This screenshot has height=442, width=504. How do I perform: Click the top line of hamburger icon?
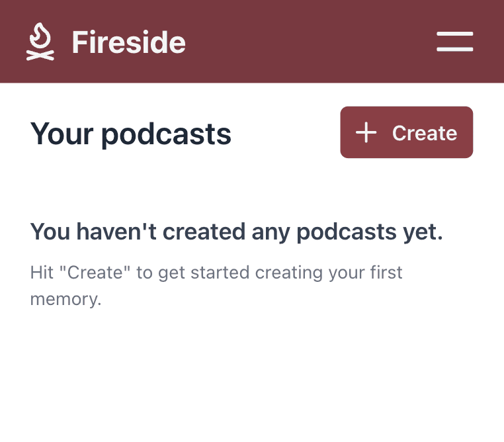tap(455, 34)
